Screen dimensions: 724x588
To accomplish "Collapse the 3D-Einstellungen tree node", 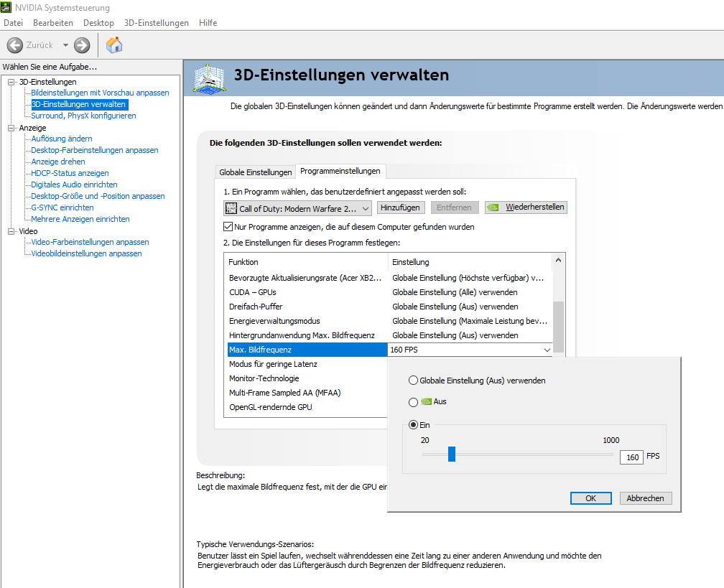I will point(11,82).
